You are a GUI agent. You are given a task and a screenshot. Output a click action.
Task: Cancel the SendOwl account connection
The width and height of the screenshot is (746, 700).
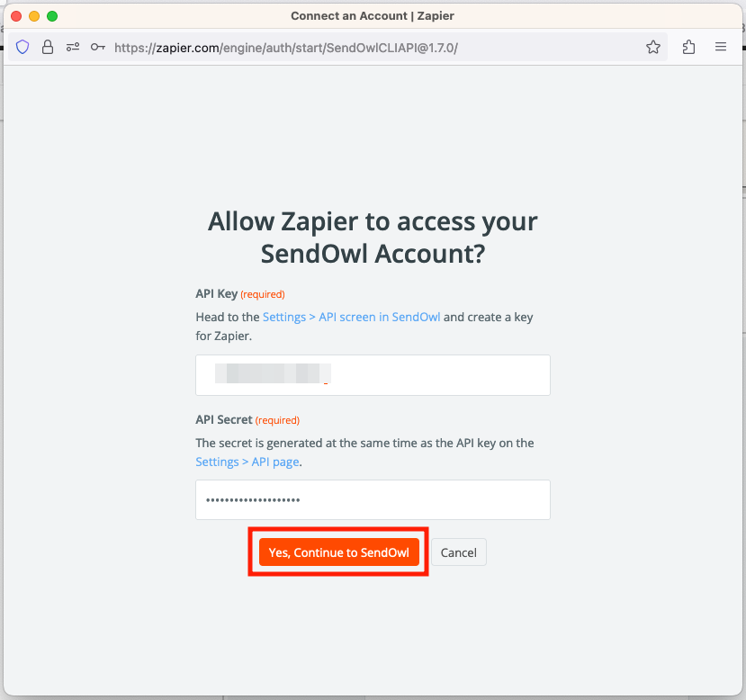458,552
